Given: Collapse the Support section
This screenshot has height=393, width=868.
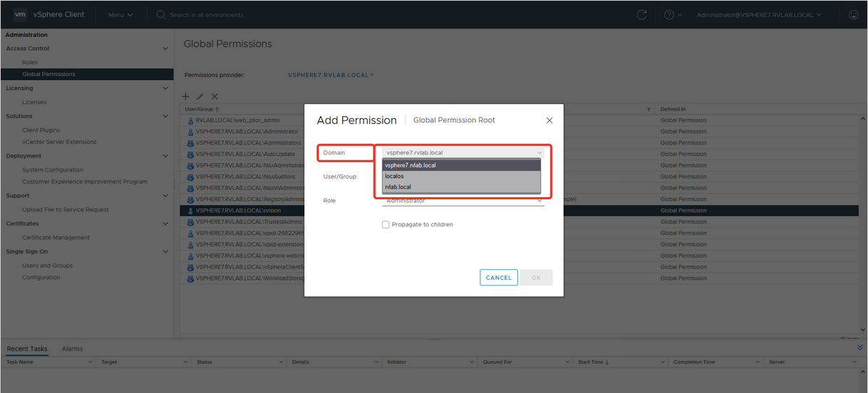Looking at the screenshot, I should coord(165,196).
